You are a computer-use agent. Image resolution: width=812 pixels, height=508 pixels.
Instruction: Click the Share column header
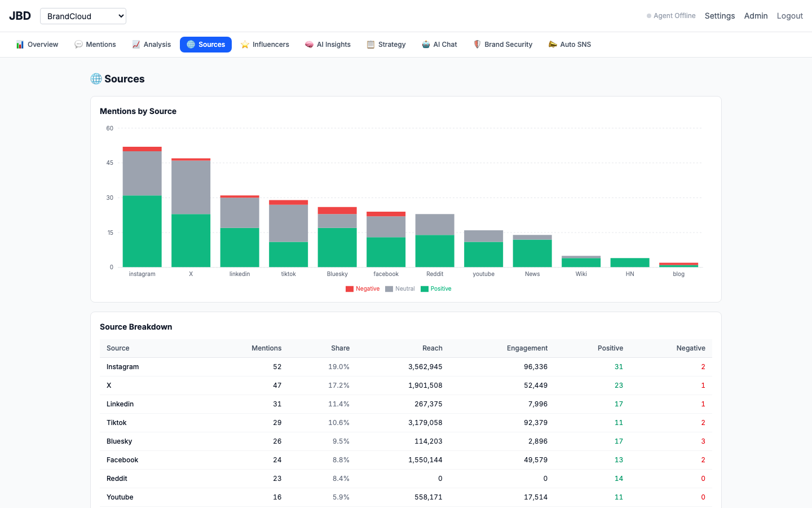pos(340,348)
